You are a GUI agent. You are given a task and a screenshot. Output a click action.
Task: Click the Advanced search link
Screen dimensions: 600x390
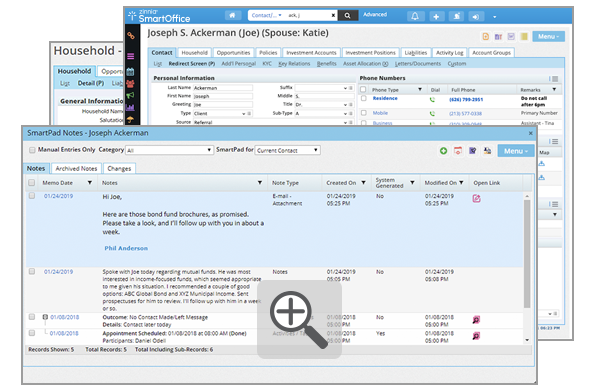375,15
